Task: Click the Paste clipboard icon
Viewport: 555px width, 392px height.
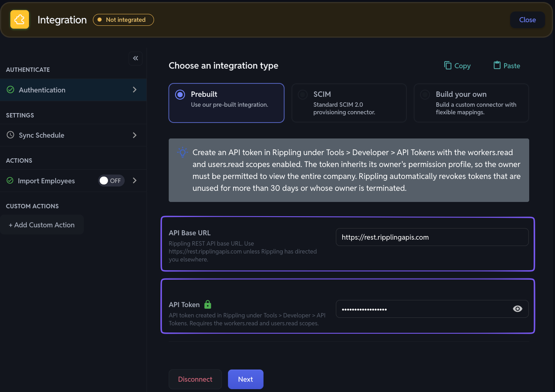Action: (x=497, y=65)
